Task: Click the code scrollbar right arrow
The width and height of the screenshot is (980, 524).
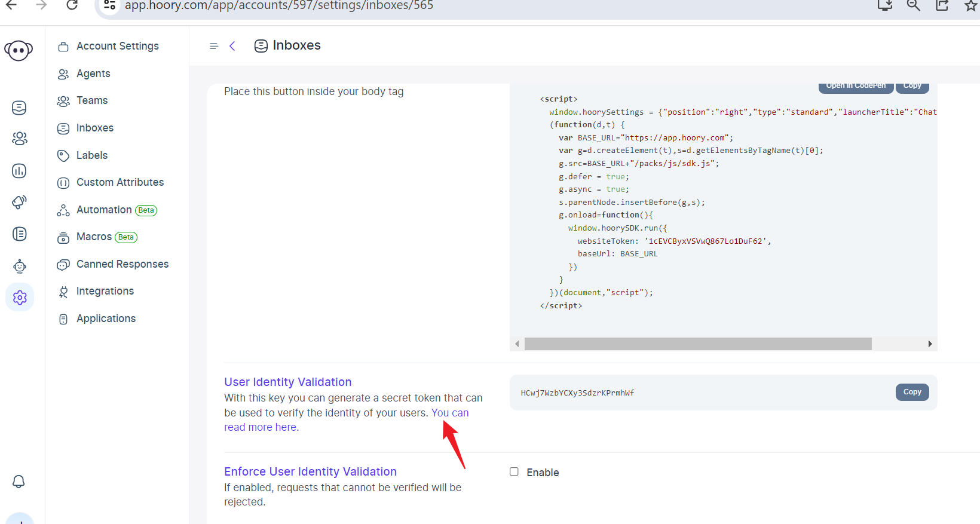Action: pos(930,344)
